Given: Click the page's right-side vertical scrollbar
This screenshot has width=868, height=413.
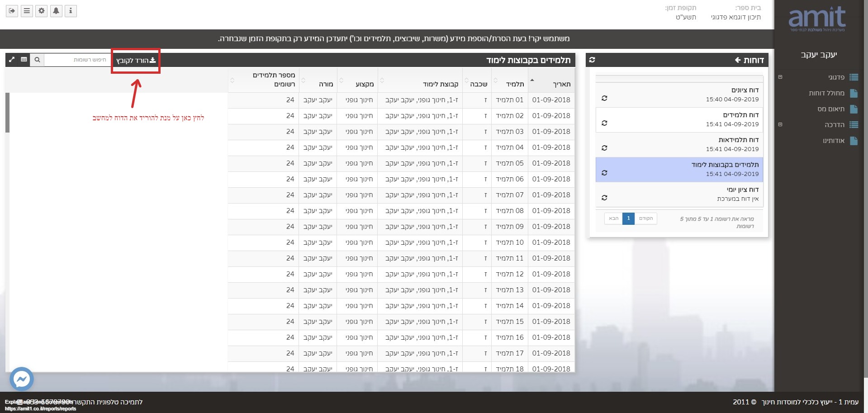Looking at the screenshot, I should pos(866,188).
